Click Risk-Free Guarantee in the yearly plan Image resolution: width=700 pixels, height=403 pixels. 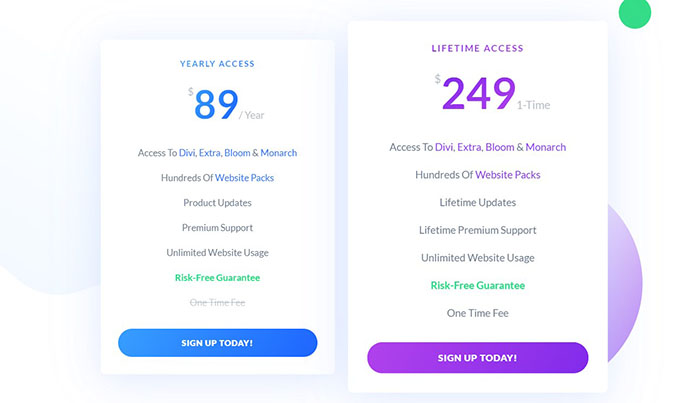coord(217,277)
